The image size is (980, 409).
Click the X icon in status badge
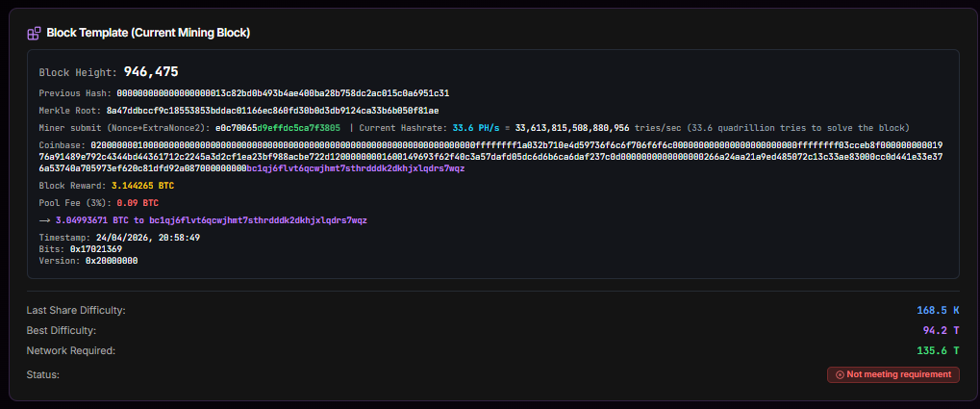840,374
